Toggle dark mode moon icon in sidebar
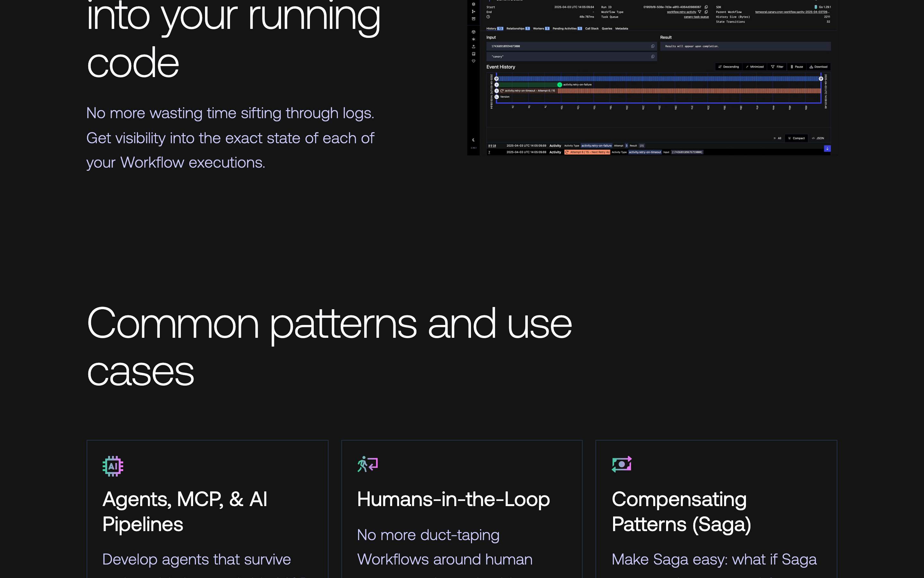 [x=474, y=140]
